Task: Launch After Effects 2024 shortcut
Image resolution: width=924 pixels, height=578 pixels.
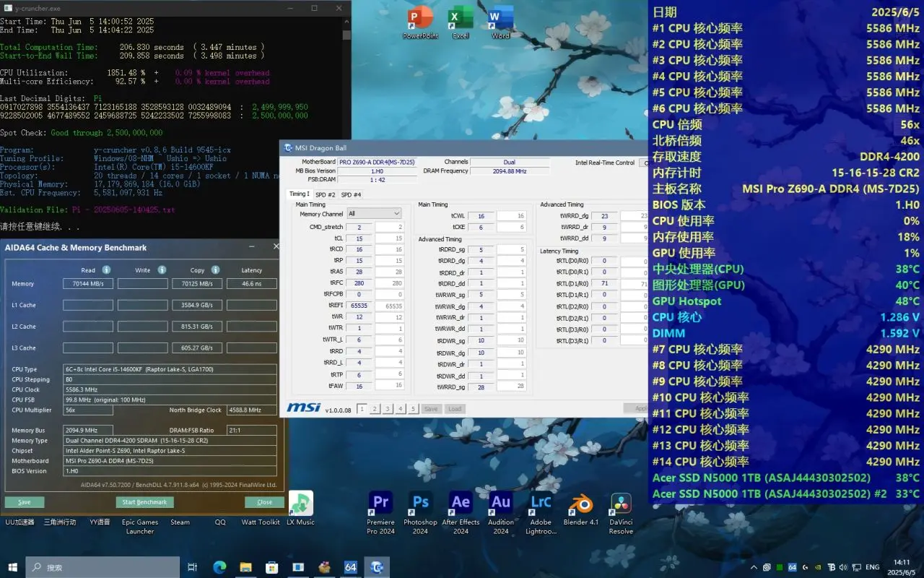Action: tap(461, 512)
